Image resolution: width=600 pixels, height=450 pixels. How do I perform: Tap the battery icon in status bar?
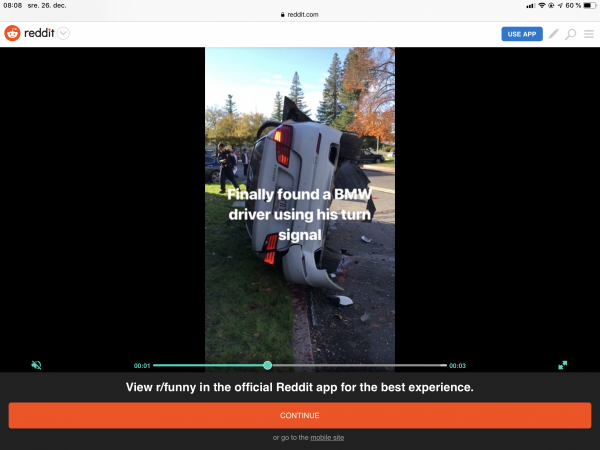click(x=586, y=5)
